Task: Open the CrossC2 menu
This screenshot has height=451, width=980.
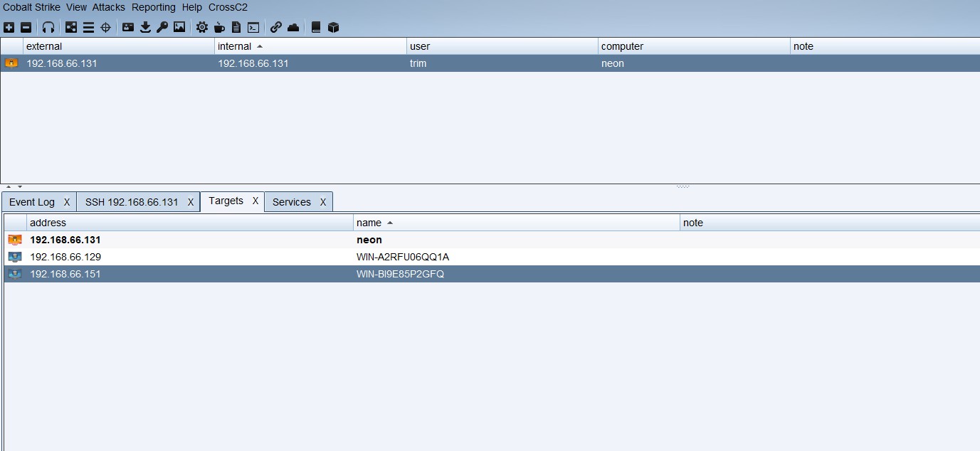Action: (228, 7)
